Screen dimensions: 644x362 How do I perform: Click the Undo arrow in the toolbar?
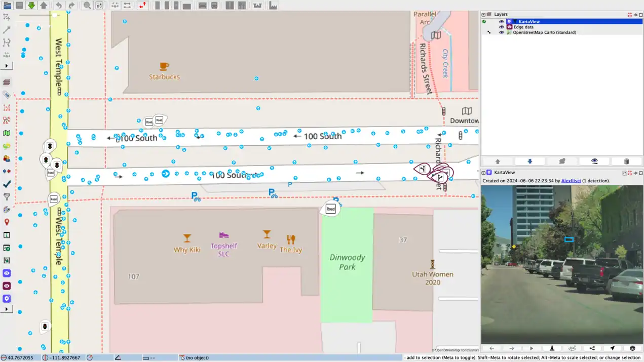point(59,6)
